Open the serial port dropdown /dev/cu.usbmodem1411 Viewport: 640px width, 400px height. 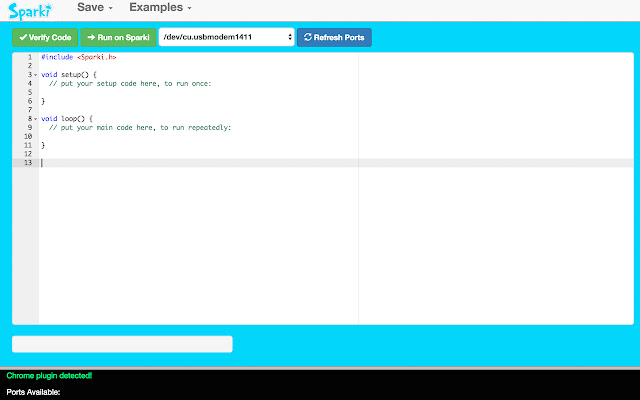pos(227,37)
